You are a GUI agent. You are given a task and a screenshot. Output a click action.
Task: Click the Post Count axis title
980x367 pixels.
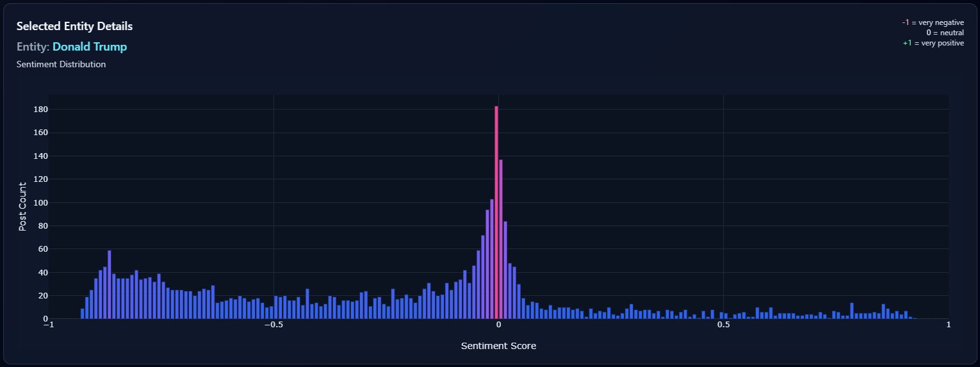pyautogui.click(x=22, y=207)
